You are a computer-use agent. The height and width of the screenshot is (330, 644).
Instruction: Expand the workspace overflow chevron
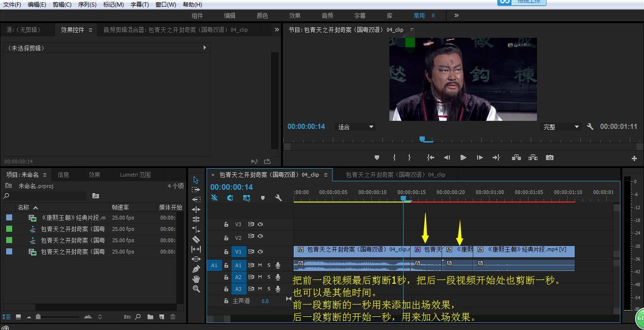pyautogui.click(x=456, y=16)
